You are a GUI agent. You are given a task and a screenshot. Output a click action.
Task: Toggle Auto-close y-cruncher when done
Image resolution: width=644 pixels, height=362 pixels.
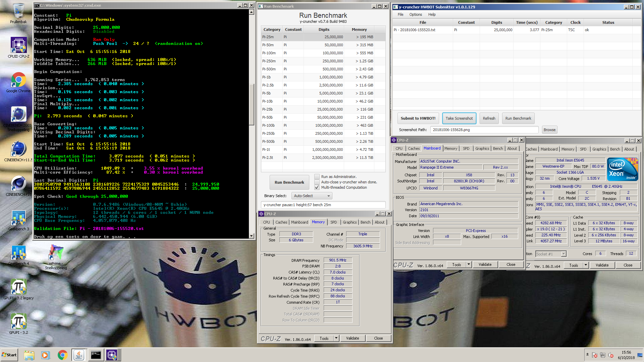pyautogui.click(x=317, y=182)
